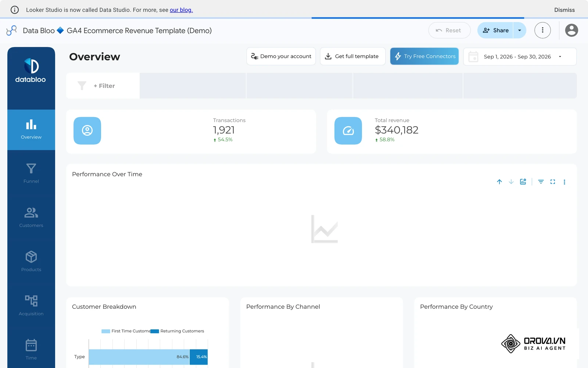Click the $340,182 total revenue value

click(x=397, y=130)
